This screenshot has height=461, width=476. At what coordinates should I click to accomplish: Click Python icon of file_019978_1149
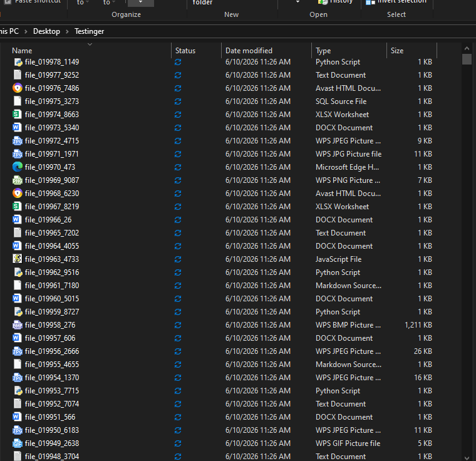pyautogui.click(x=18, y=62)
